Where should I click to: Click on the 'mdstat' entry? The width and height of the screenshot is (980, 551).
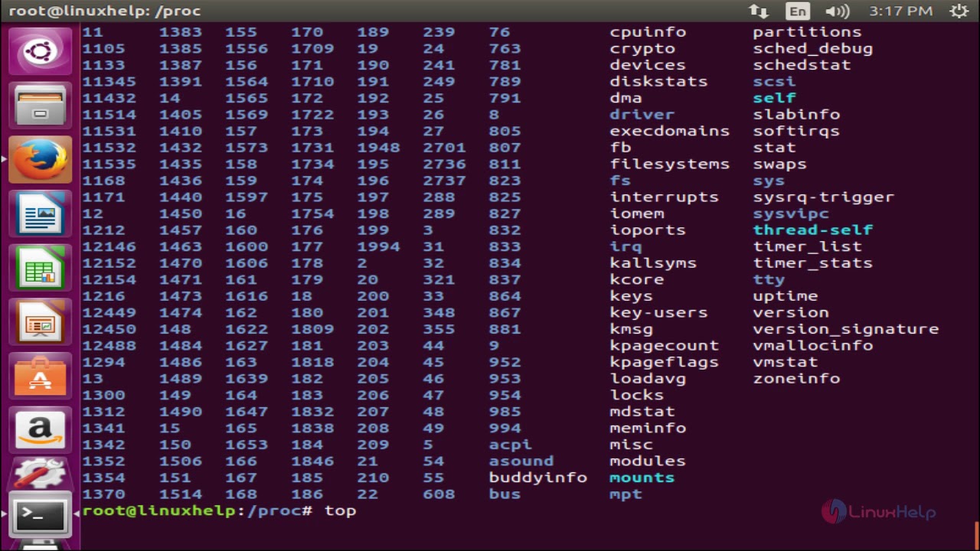(x=642, y=411)
